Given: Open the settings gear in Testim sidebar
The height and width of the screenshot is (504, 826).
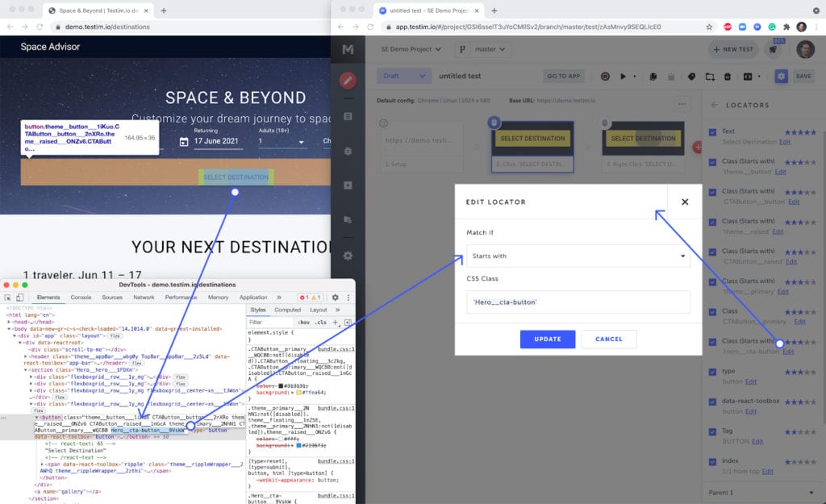Looking at the screenshot, I should (x=348, y=256).
